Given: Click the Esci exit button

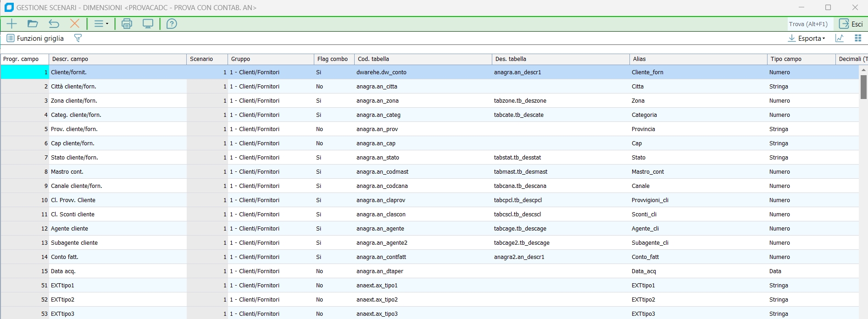Looking at the screenshot, I should tap(851, 24).
